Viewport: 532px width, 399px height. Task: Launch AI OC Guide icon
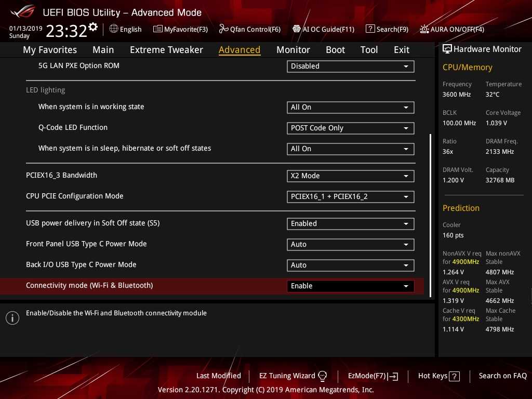tap(297, 29)
